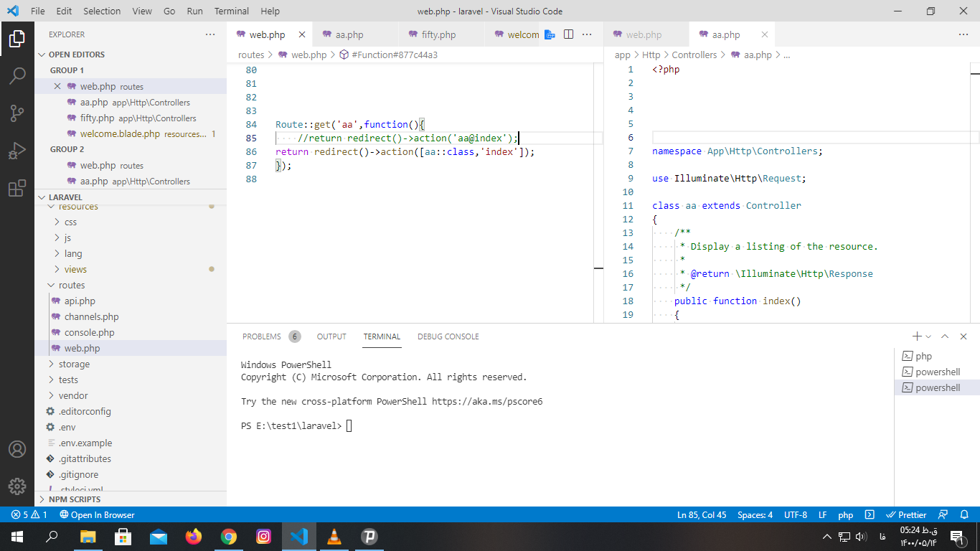The width and height of the screenshot is (980, 551).
Task: Expand the NPM SCRIPTS section
Action: coord(75,499)
